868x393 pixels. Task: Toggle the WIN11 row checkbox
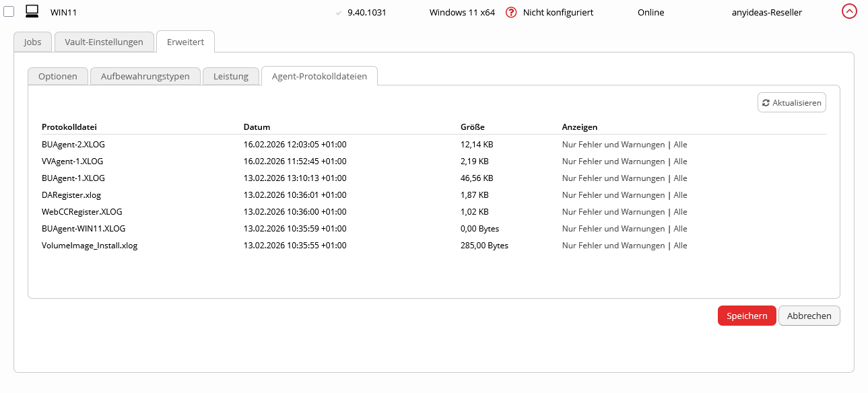(9, 11)
